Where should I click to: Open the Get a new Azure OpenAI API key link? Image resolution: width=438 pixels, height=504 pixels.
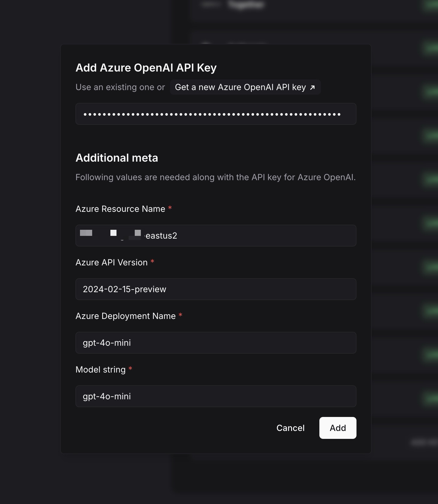click(x=245, y=87)
